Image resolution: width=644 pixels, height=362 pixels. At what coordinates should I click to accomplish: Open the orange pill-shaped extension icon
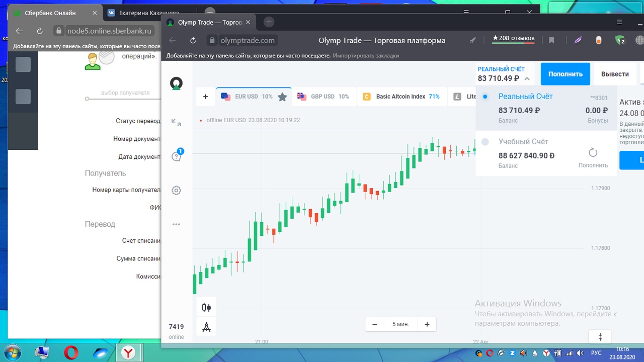click(599, 41)
